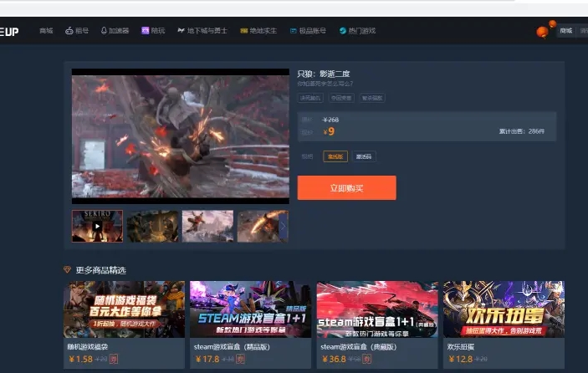The image size is (588, 373).
Task: Click the 立即购买 buy button
Action: tap(346, 188)
